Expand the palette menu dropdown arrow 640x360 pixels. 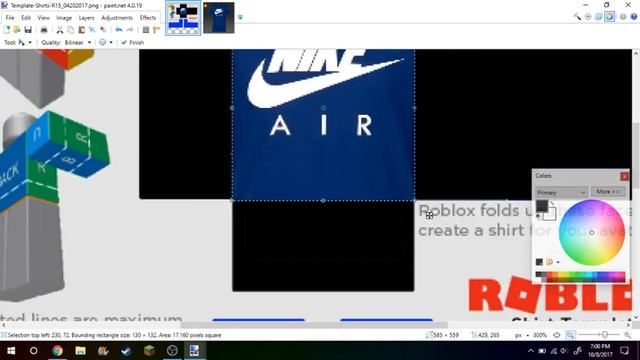[558, 262]
